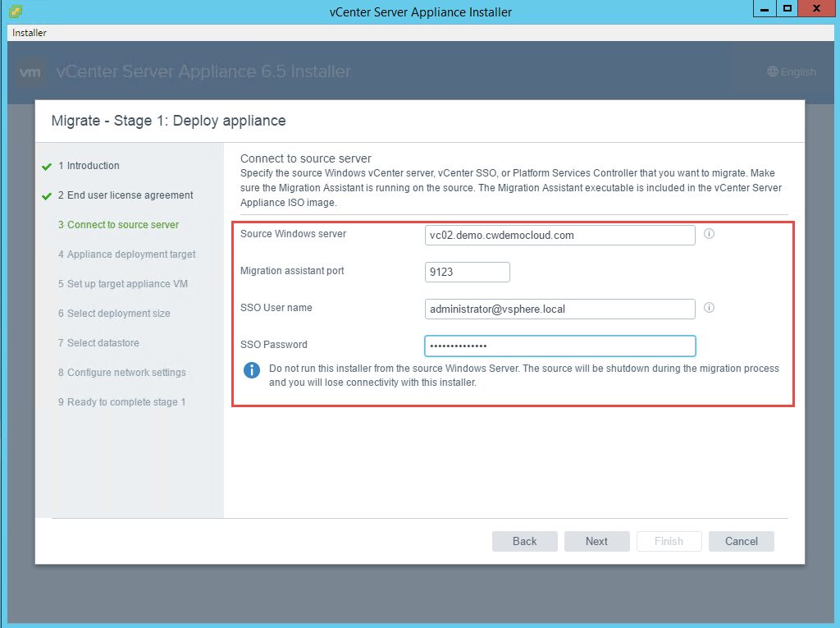Click the 'vCenter Server Appliance 6.5 Installer' header text
Image resolution: width=840 pixels, height=628 pixels.
203,71
